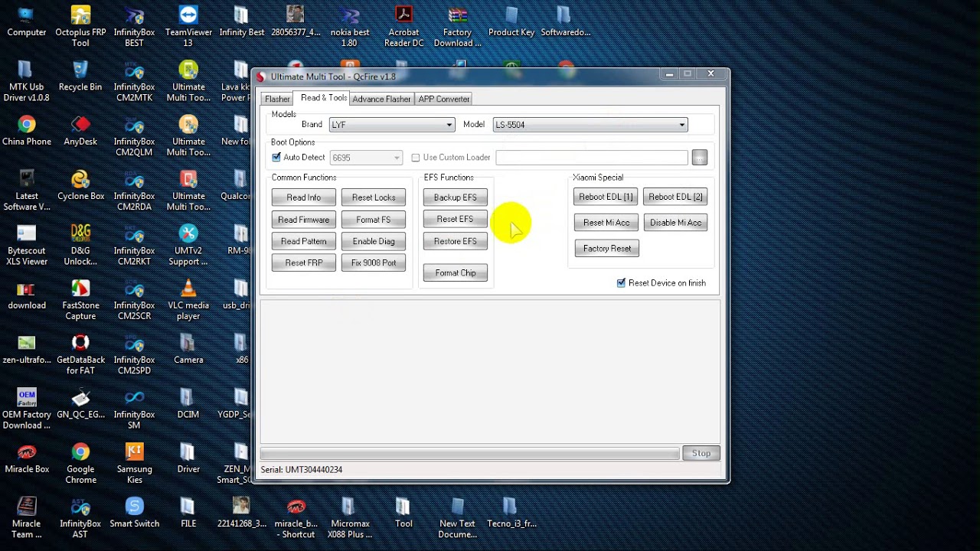Click the Fix 9008 Port button
The height and width of the screenshot is (551, 980).
[374, 262]
